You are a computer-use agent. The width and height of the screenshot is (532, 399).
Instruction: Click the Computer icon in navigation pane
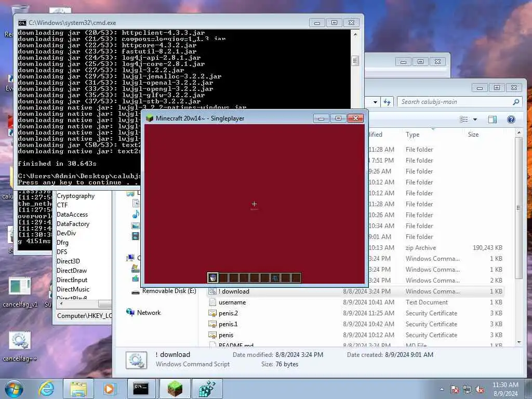point(130,258)
